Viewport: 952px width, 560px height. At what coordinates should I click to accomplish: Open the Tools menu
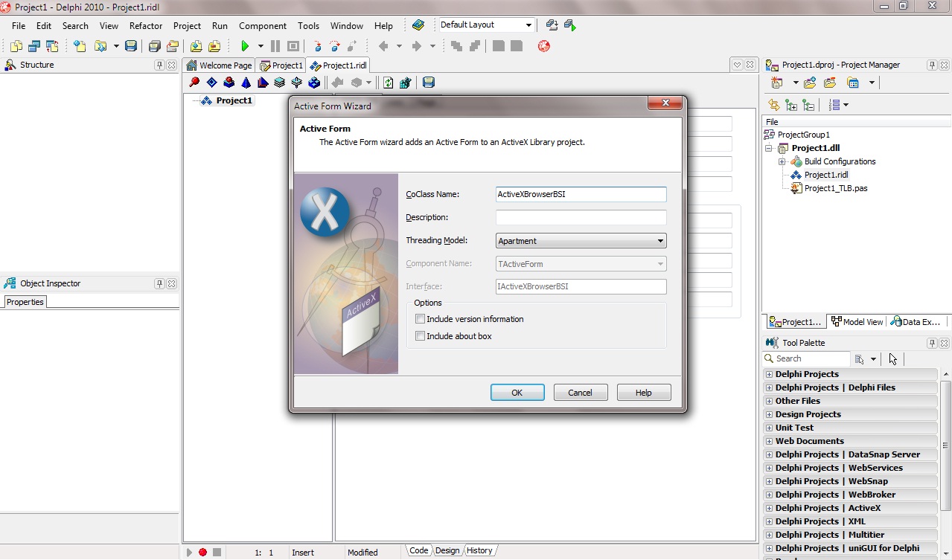click(308, 26)
